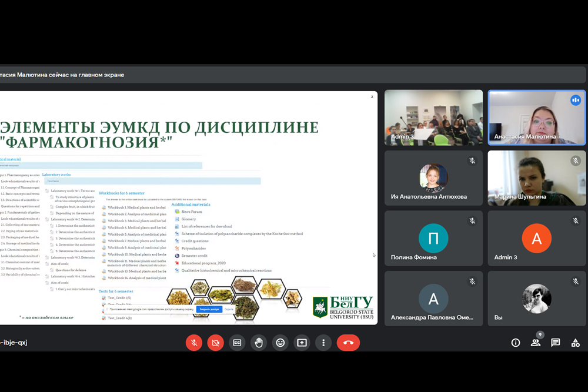Click the 'Laboratory works' heading in slide
This screenshot has width=588, height=392.
56,175
